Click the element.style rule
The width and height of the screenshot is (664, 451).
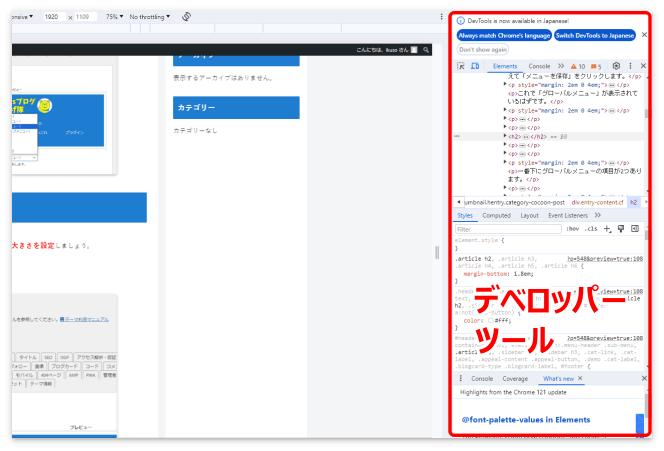click(x=548, y=244)
